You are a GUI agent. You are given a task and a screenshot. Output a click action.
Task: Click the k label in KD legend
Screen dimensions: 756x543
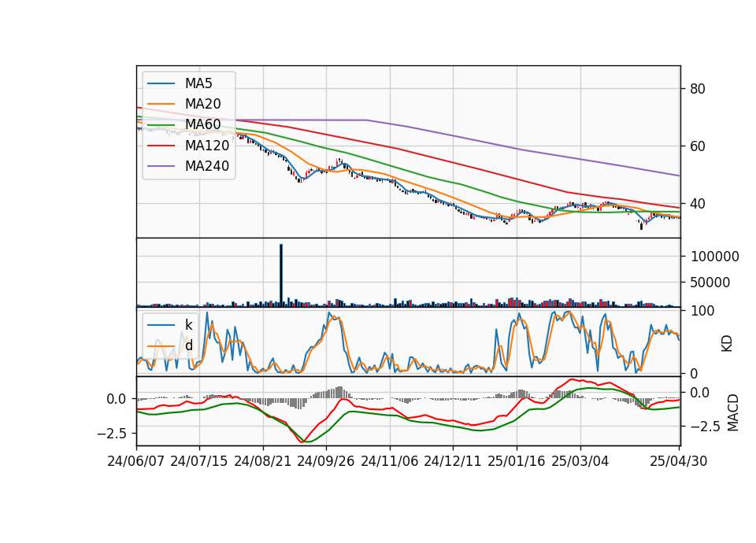coord(188,325)
